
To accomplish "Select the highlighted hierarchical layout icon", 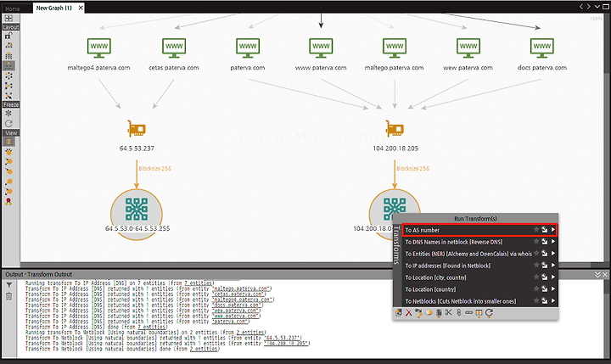I will pos(8,65).
